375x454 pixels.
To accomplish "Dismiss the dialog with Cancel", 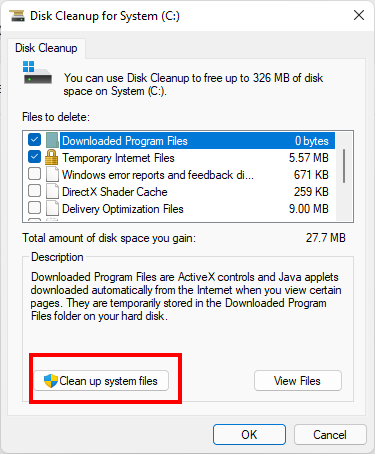I will pyautogui.click(x=330, y=435).
